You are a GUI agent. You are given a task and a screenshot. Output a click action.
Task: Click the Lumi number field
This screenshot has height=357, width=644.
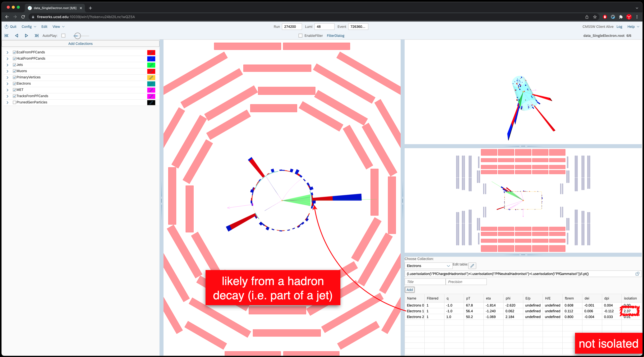(x=324, y=27)
